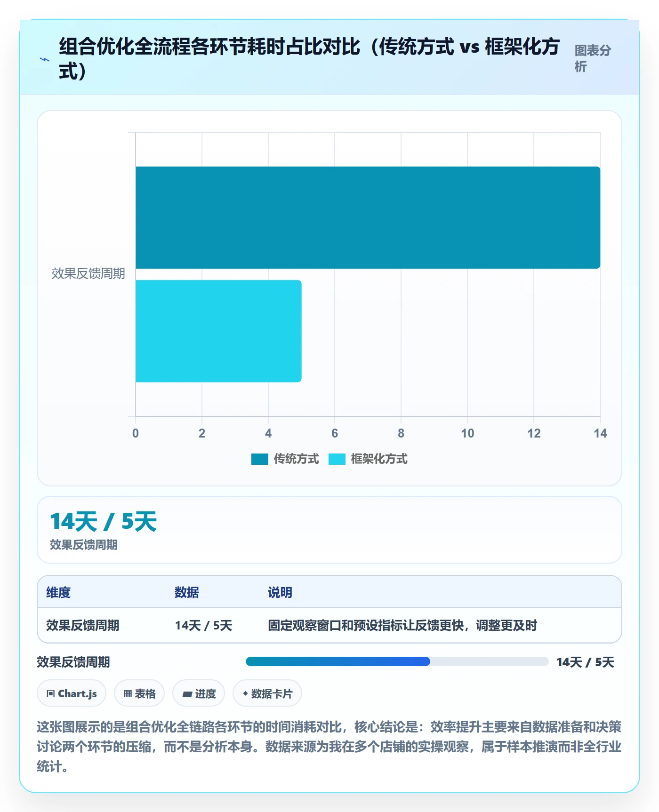
Task: Click the 效果反馈周期 label left of the progress bar
Action: (73, 662)
